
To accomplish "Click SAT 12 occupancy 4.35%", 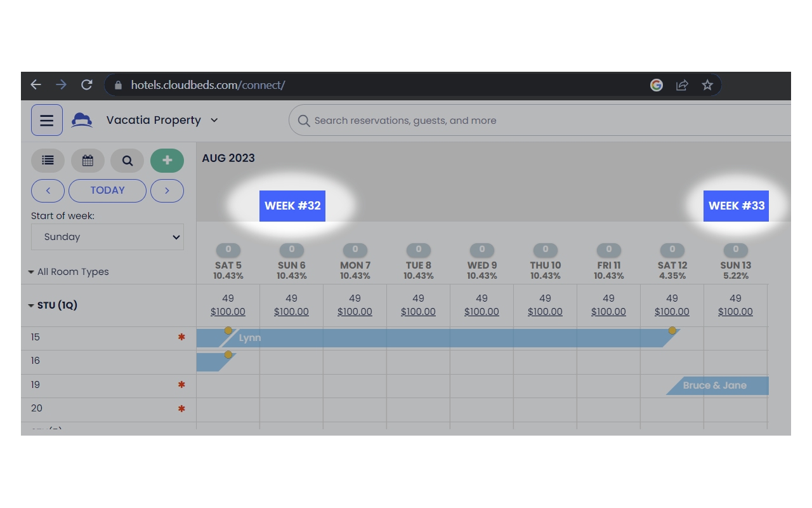I will (x=672, y=276).
